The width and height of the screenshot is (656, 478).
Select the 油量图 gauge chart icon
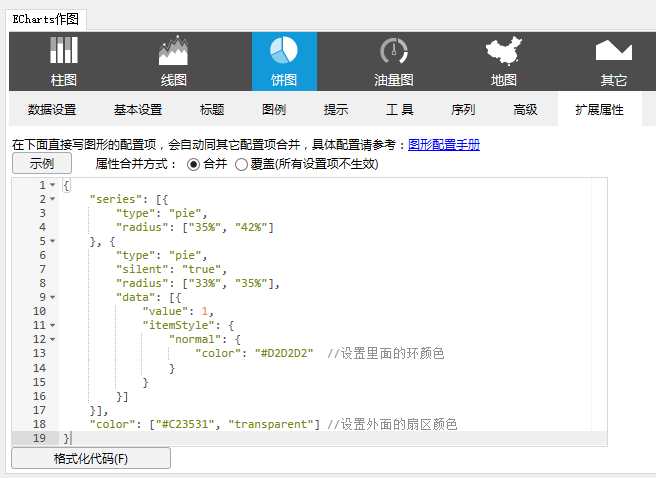394,61
